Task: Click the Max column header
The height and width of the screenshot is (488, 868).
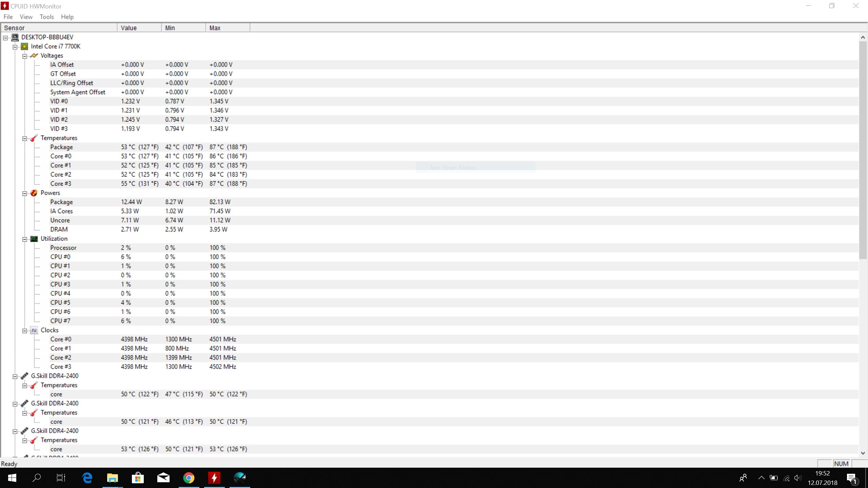Action: point(227,28)
